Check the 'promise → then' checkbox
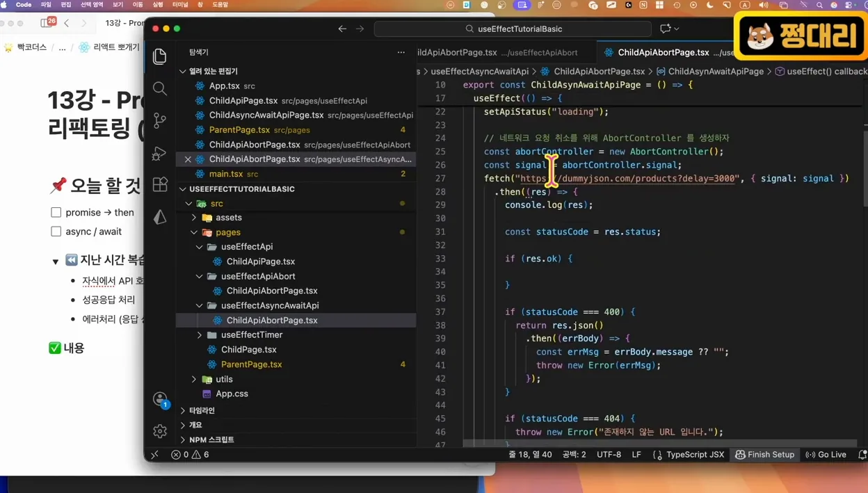 pos(56,212)
